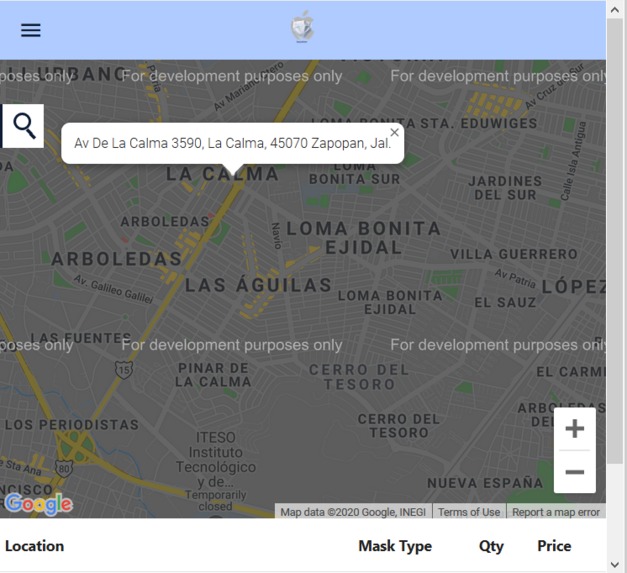Image resolution: width=627 pixels, height=573 pixels.
Task: Click the apple mask logo in header
Action: click(303, 27)
